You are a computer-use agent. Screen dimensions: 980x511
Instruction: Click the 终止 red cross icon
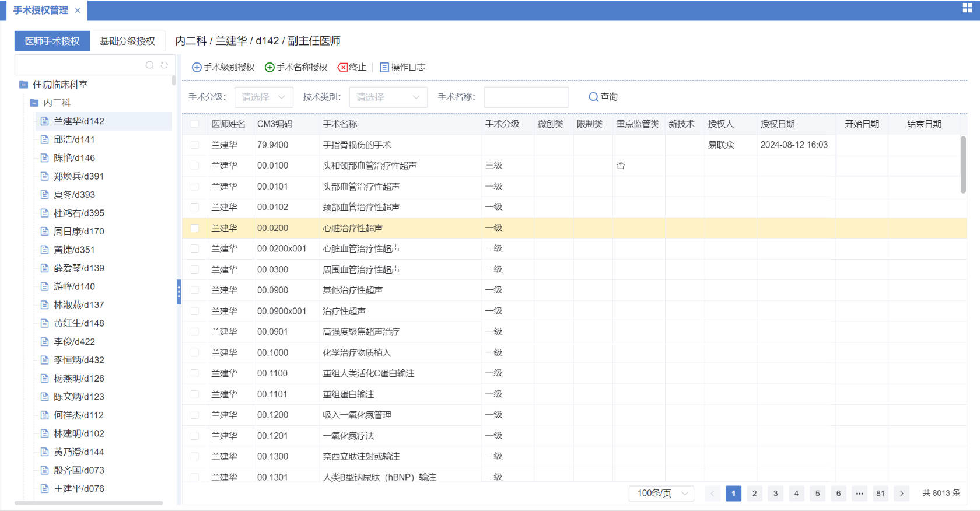pos(342,67)
